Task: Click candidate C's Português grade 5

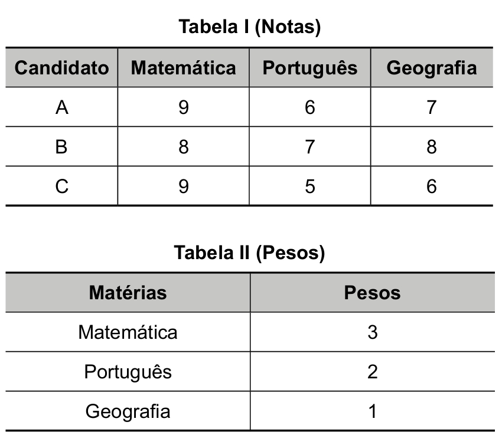Action: click(310, 187)
